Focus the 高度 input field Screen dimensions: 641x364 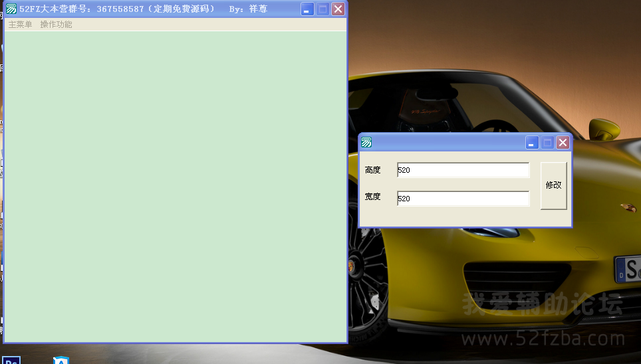pos(463,171)
